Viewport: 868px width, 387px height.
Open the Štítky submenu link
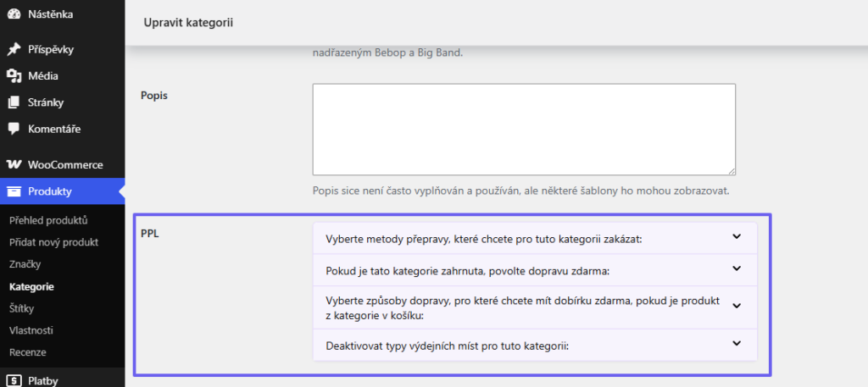coord(21,308)
